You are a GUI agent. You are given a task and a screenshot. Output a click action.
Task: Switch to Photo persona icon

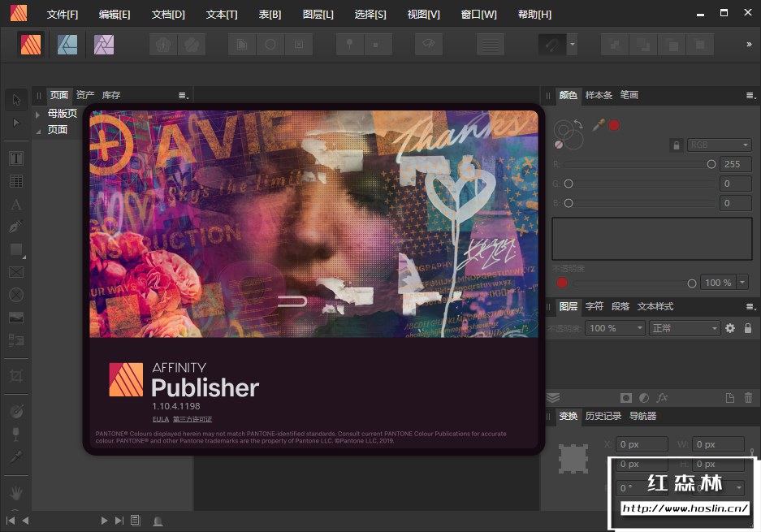(104, 45)
